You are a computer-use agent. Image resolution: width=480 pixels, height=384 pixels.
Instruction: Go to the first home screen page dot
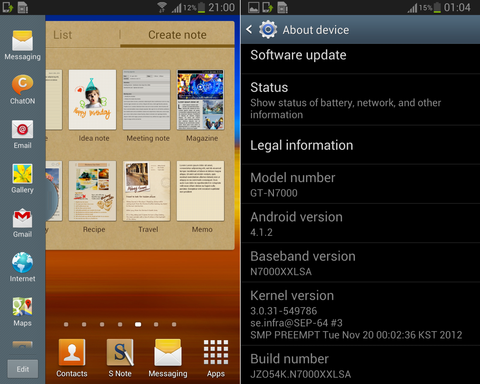coord(66,324)
